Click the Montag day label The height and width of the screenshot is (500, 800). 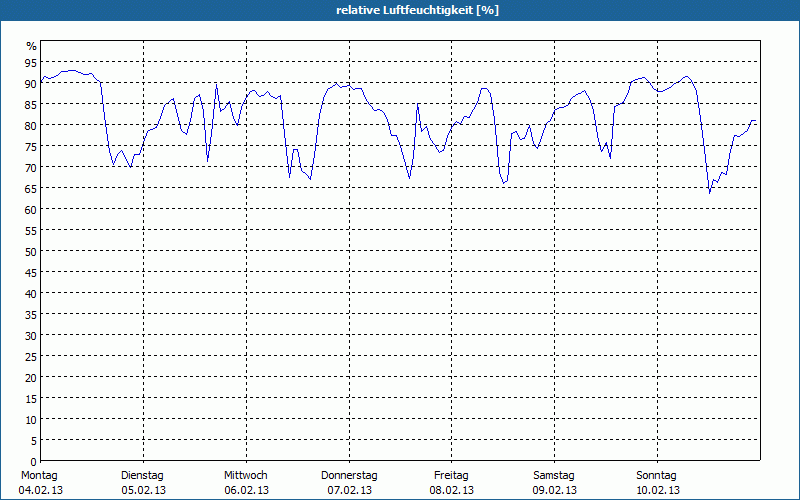(x=39, y=476)
